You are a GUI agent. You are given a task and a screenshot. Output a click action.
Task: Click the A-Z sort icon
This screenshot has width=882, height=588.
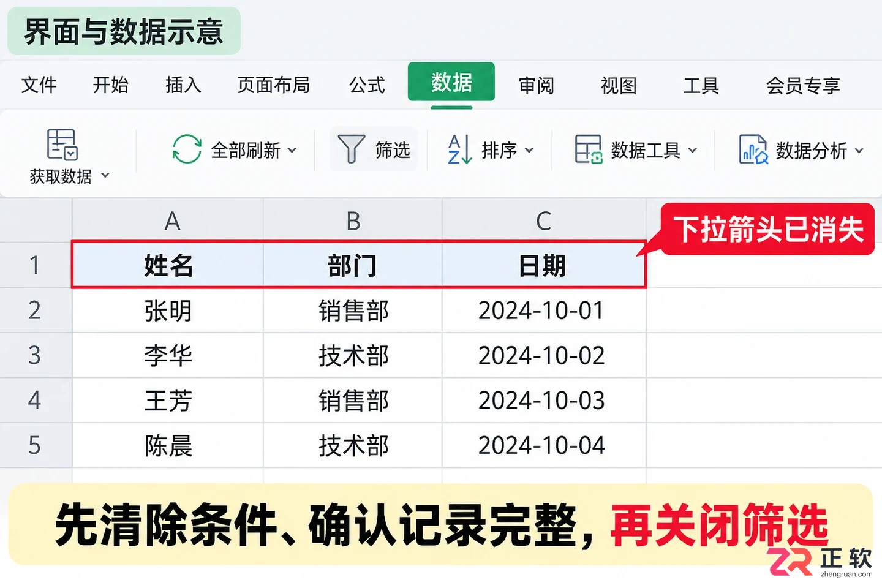(x=459, y=149)
